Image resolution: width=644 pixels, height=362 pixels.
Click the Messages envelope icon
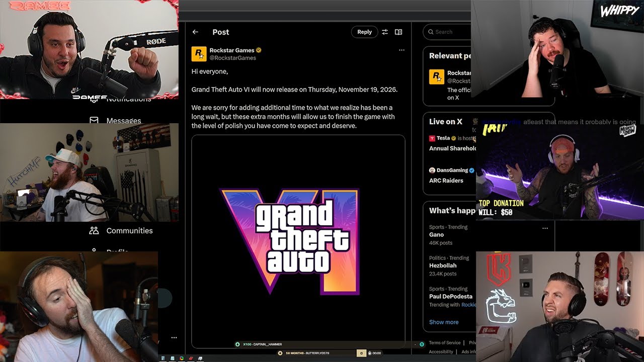(x=94, y=121)
